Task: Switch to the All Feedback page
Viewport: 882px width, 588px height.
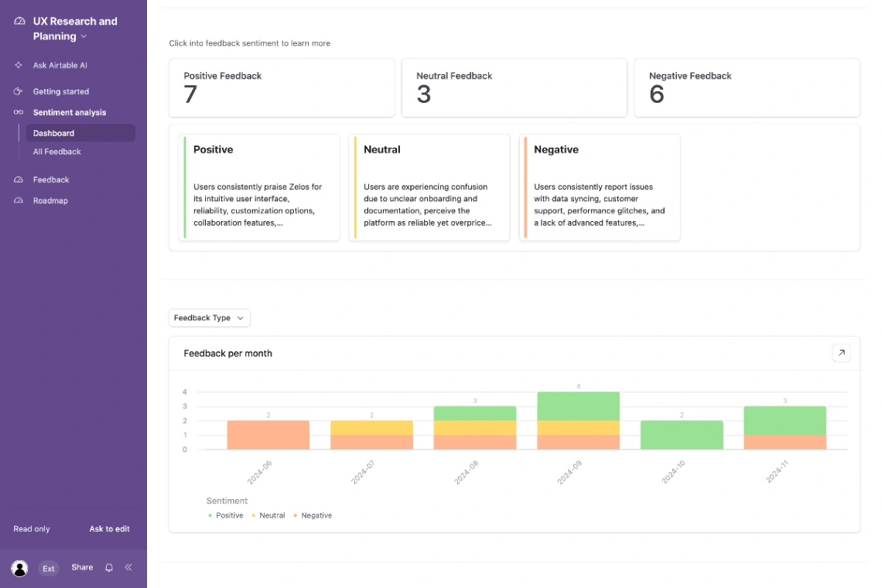Action: coord(56,152)
